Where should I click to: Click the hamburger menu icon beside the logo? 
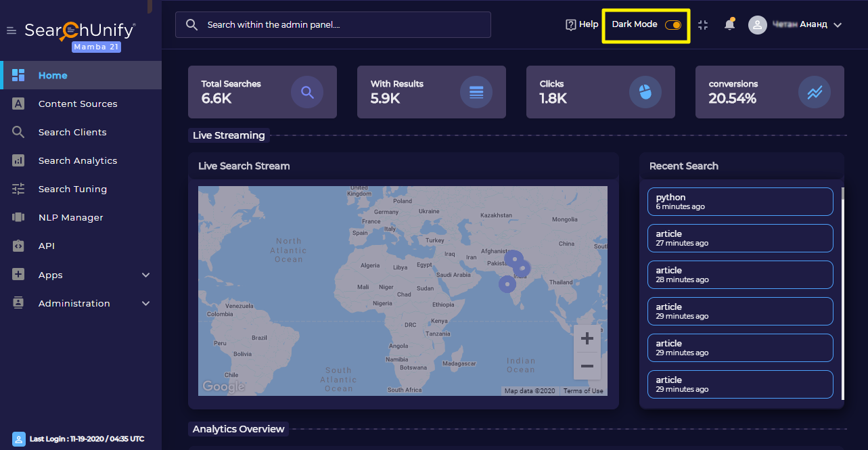11,30
